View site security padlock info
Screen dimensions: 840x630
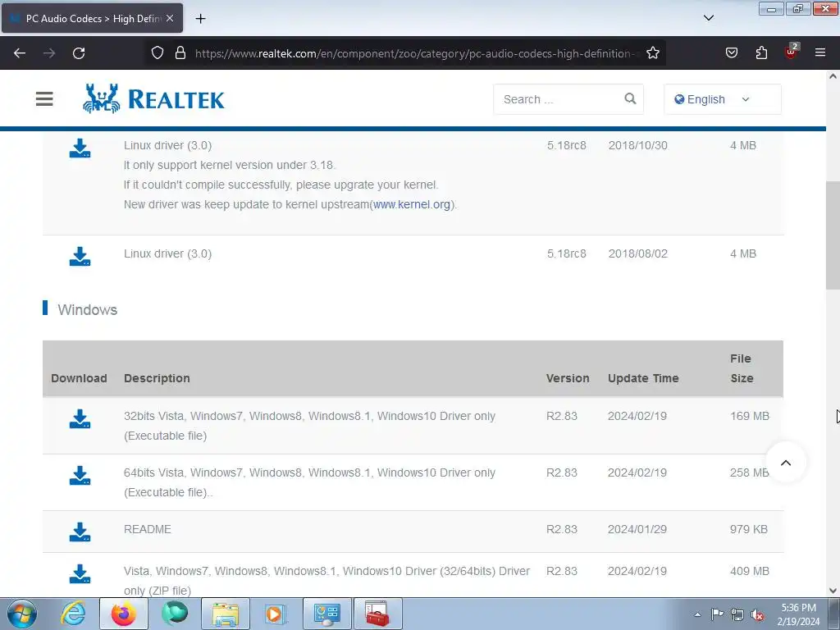[180, 52]
